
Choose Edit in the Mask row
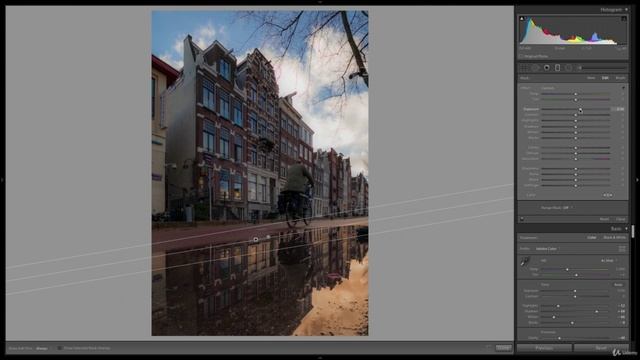pos(605,78)
